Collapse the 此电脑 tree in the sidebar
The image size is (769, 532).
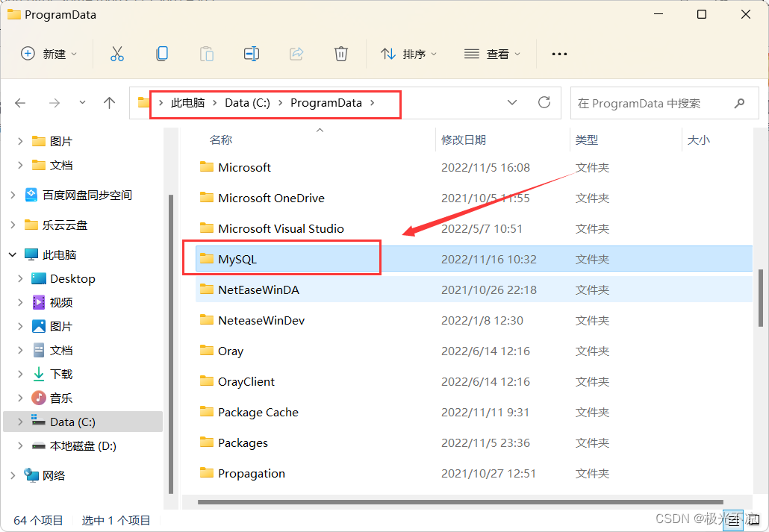tap(12, 254)
